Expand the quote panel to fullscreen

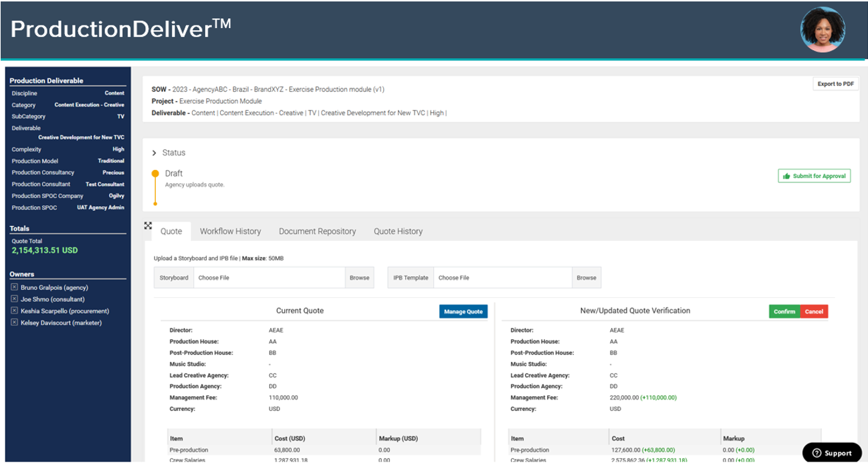point(148,226)
